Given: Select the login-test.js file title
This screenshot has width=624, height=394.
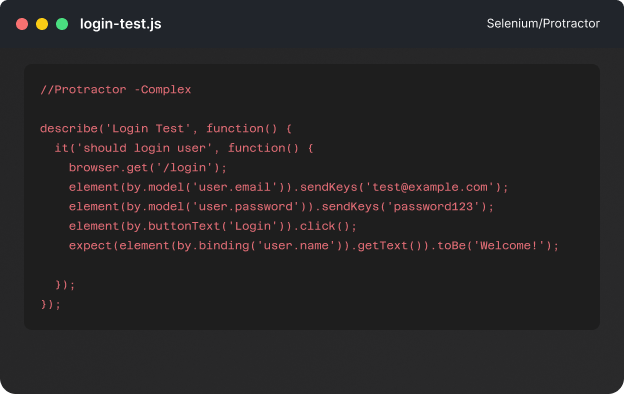Looking at the screenshot, I should click(121, 24).
